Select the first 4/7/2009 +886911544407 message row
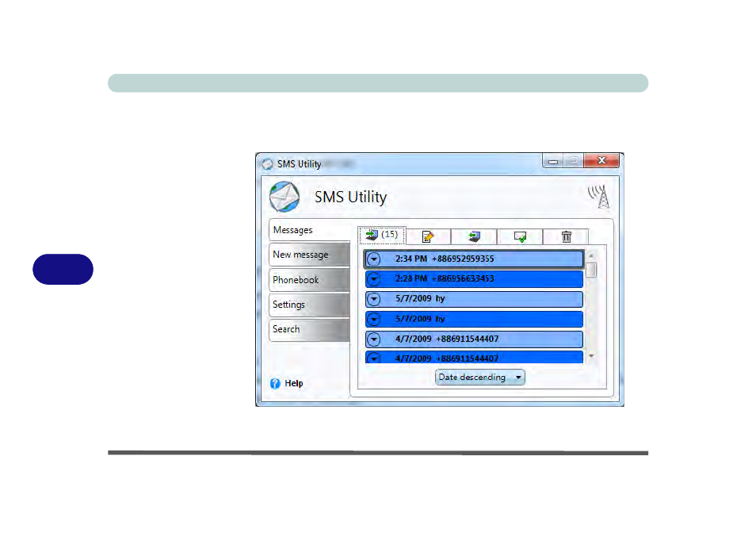 [475, 339]
